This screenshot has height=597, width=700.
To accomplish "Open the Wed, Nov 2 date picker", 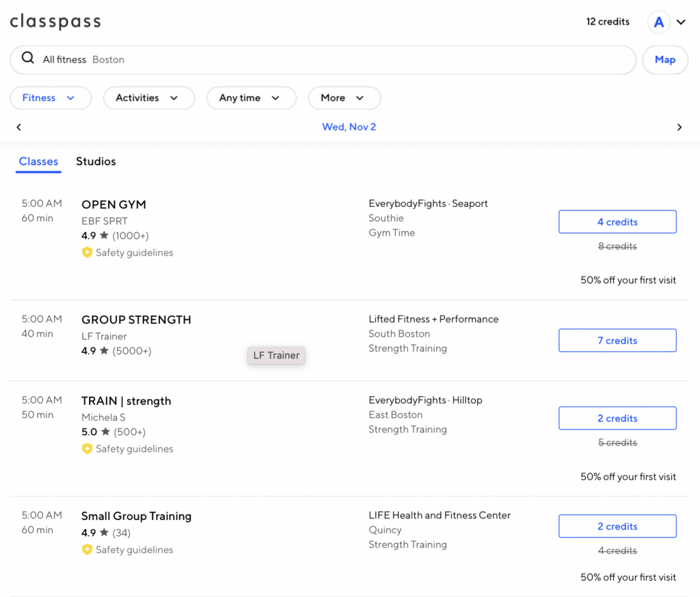I will (x=349, y=127).
